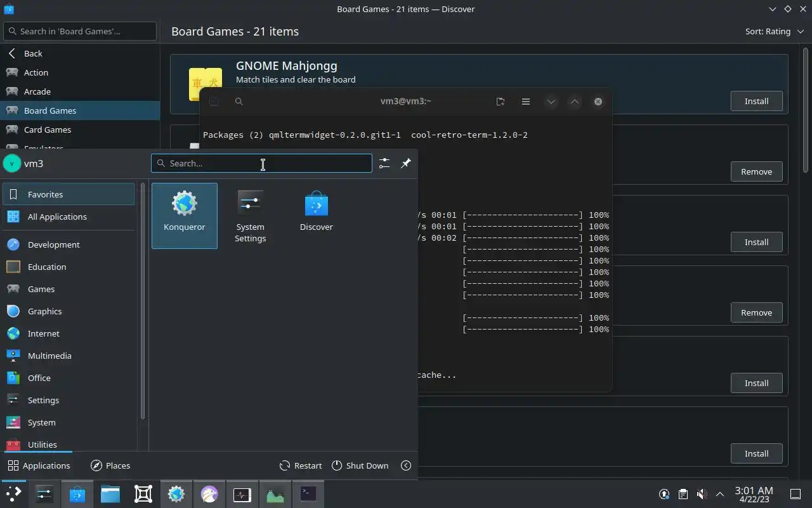Open the Games category in launcher
The image size is (812, 508).
click(69, 289)
